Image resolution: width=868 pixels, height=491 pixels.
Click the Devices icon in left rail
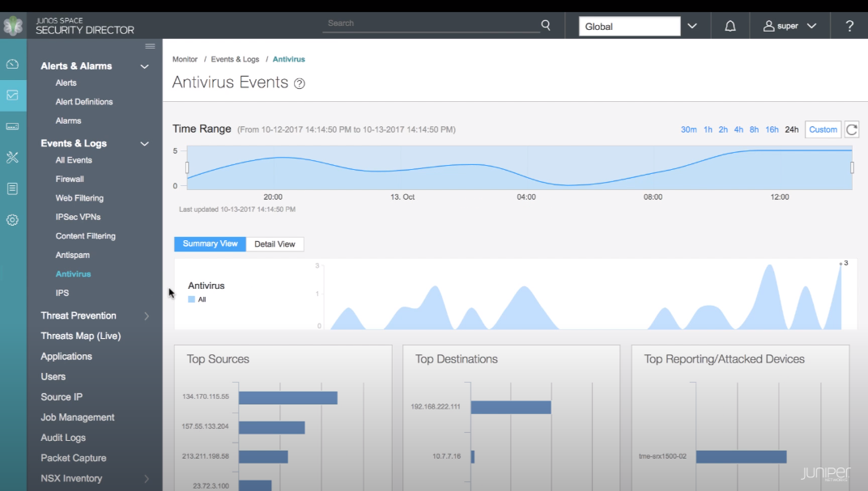[x=12, y=126]
